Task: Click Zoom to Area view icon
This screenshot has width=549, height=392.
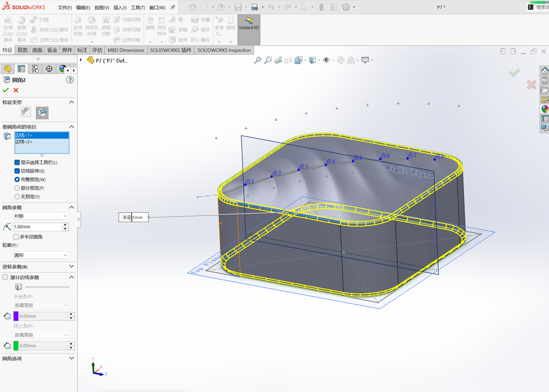Action: tap(268, 60)
